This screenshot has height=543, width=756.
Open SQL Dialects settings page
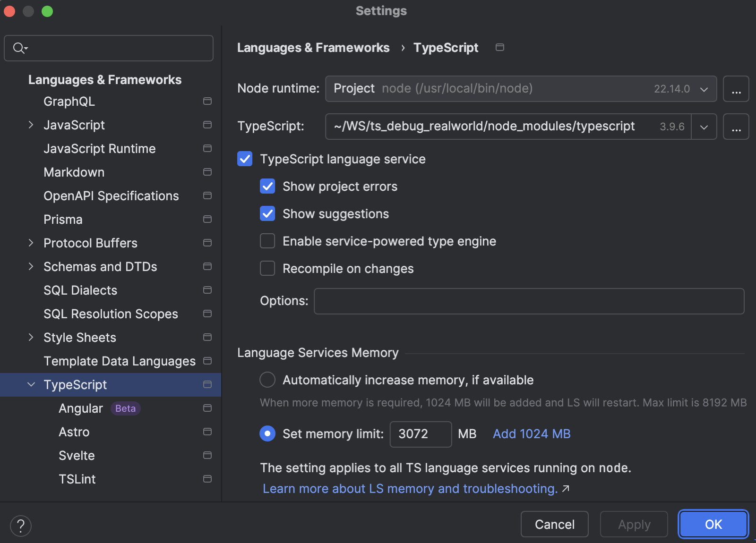pos(80,290)
